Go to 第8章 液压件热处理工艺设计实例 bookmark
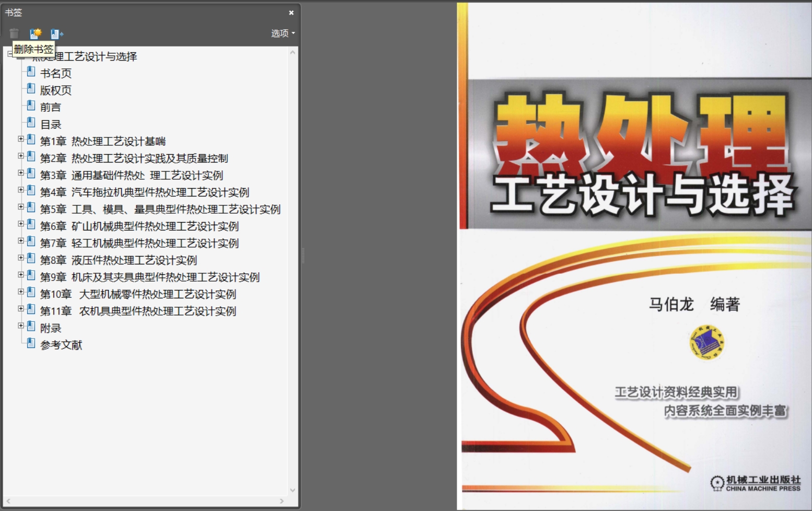Image resolution: width=812 pixels, height=511 pixels. (x=118, y=260)
